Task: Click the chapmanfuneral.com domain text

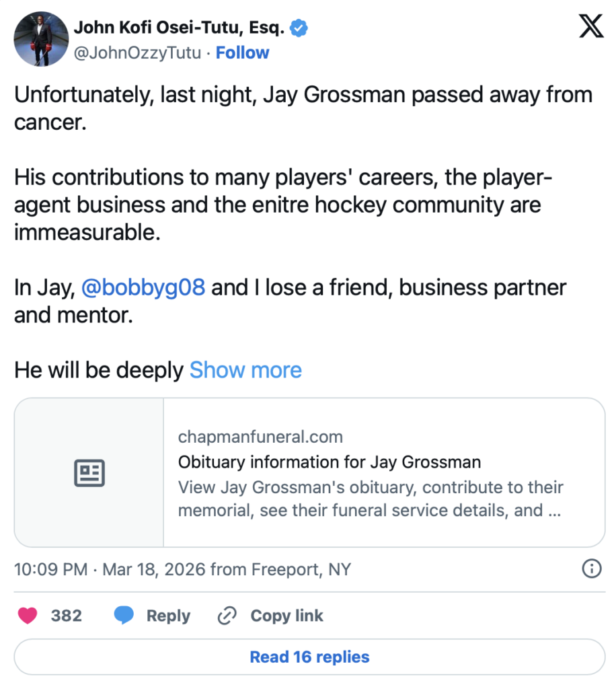Action: pos(260,437)
